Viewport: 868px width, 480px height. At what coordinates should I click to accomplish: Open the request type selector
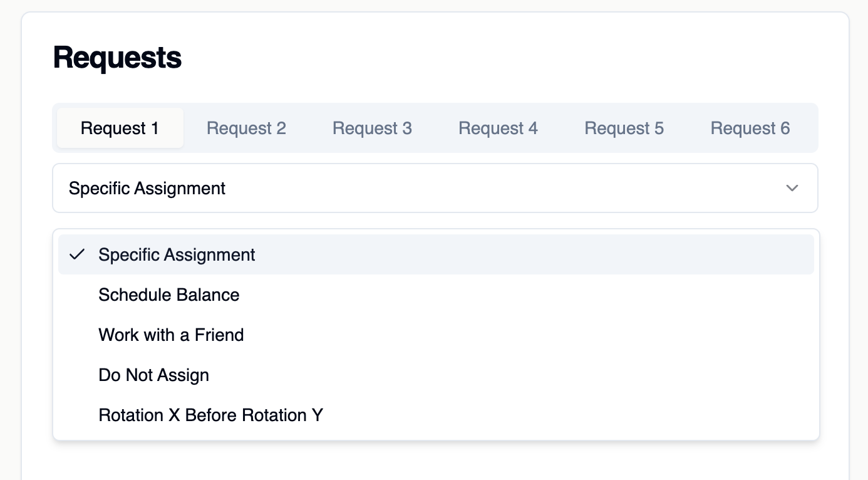(435, 188)
